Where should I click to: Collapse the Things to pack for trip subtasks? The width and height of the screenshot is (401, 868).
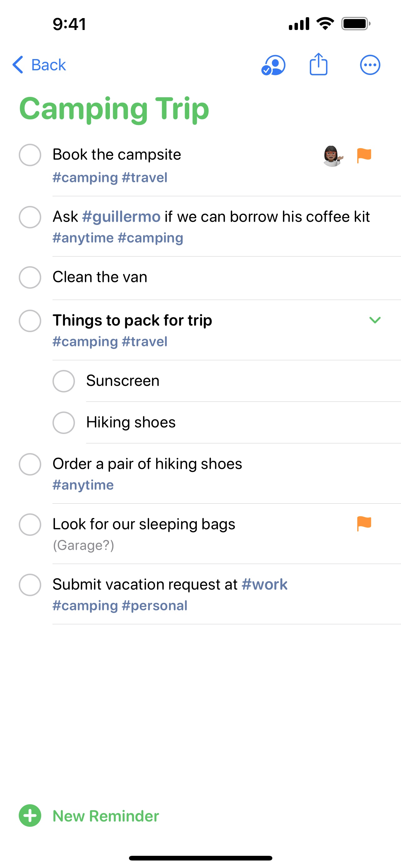point(375,320)
